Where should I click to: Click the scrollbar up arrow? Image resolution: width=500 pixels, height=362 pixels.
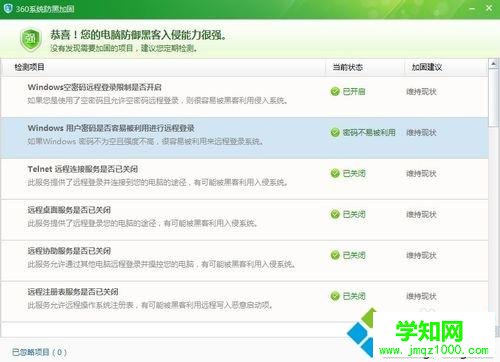[493, 63]
